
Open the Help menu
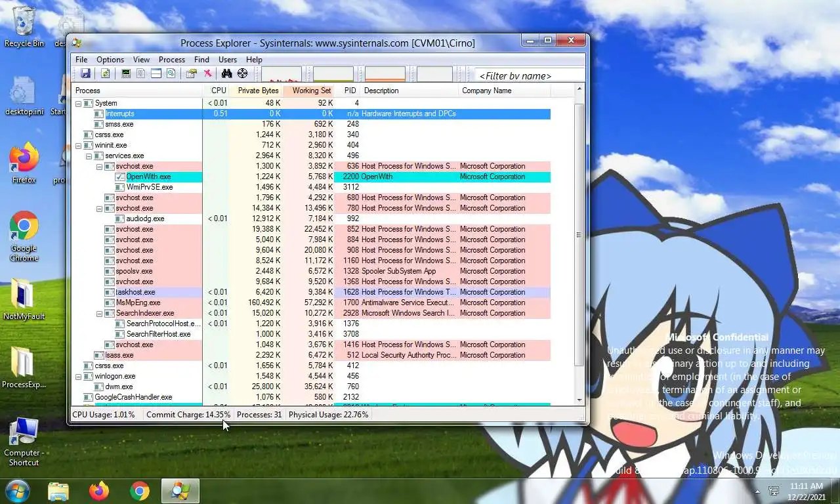[x=254, y=59]
